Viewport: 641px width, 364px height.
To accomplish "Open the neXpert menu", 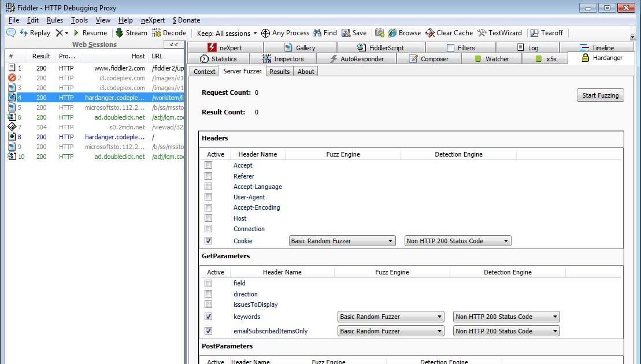I will 153,20.
